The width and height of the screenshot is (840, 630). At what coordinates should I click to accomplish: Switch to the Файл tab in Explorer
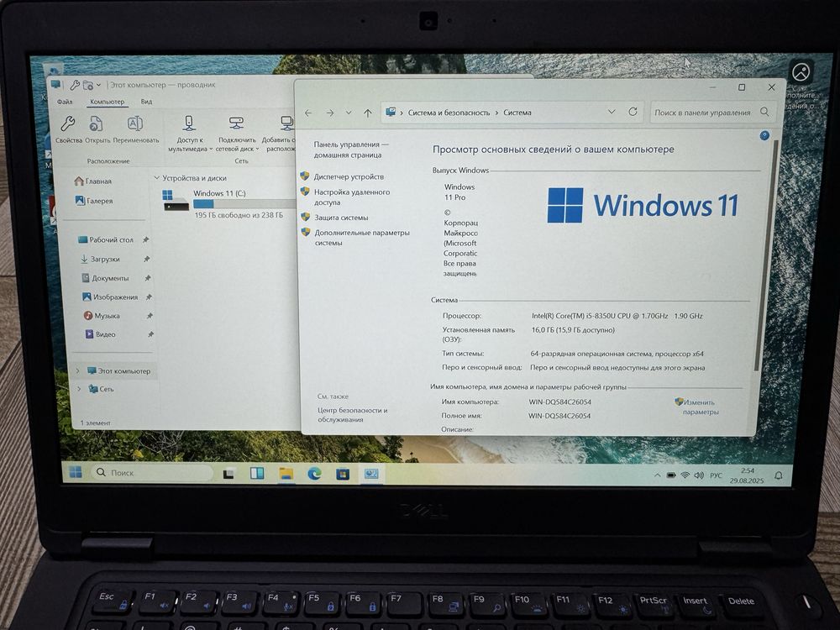click(65, 102)
